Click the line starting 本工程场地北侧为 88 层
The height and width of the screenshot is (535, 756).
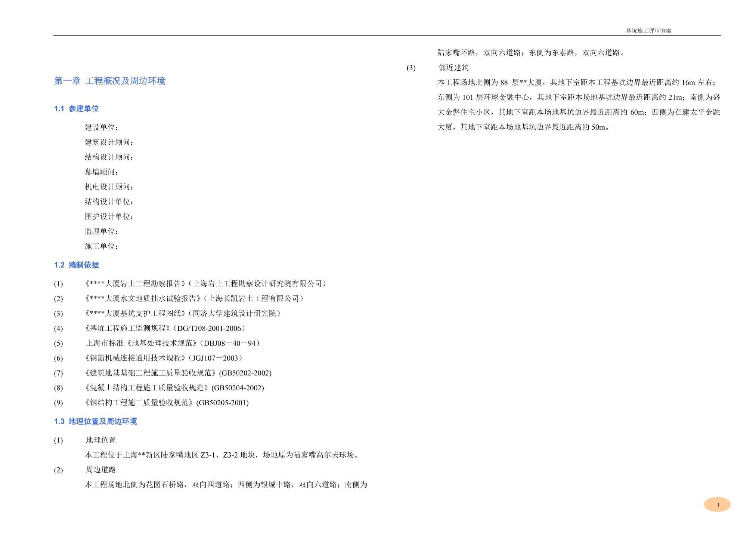click(x=577, y=83)
